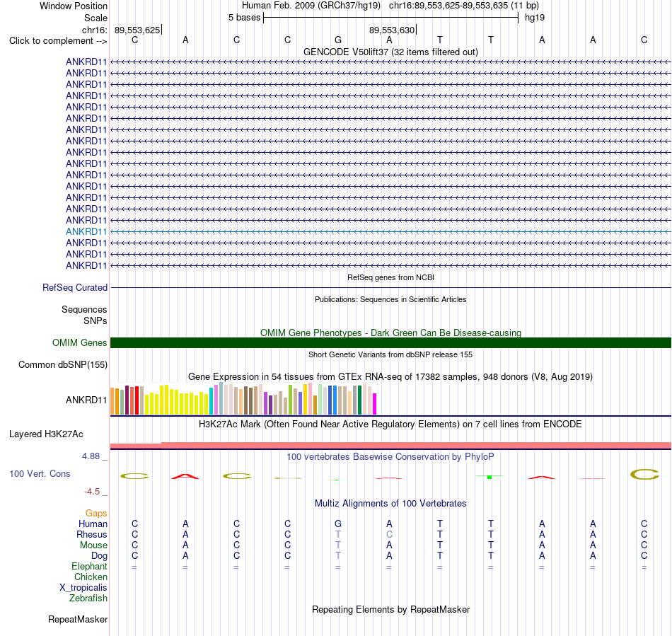Open '100 vertebrates Basewise Conservation by PhyloP' title

390,457
